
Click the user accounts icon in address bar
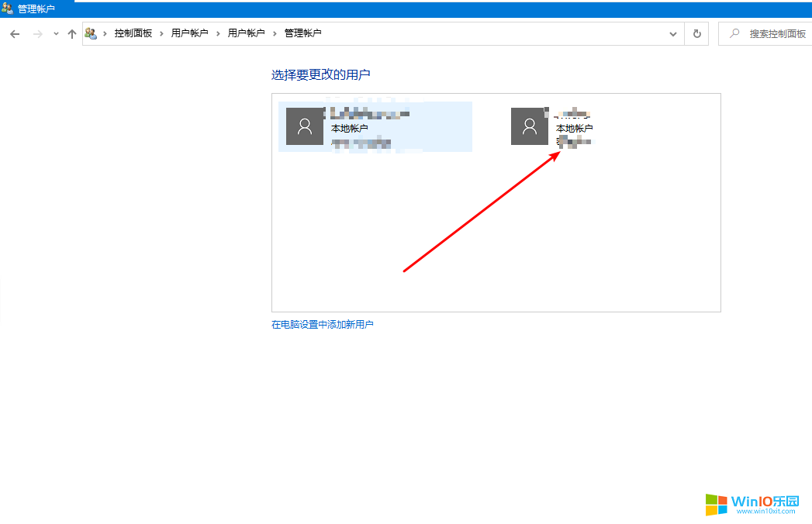coord(92,33)
